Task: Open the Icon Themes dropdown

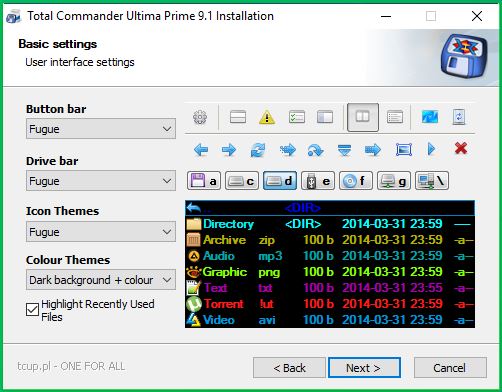Action: [x=101, y=232]
